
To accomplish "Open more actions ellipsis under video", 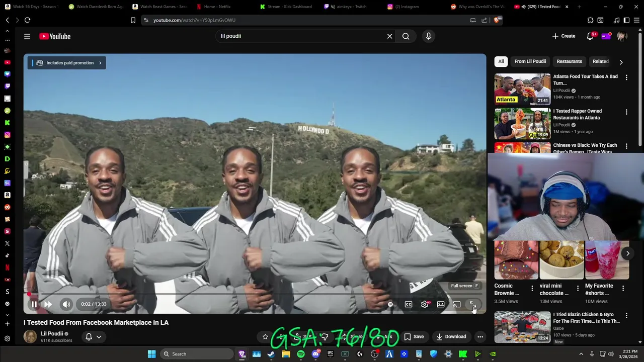I will click(480, 337).
